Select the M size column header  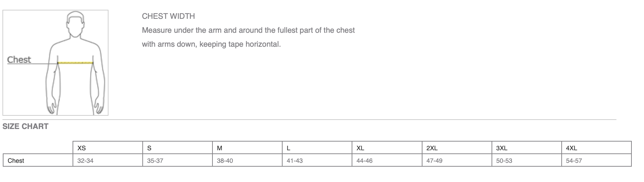(x=247, y=148)
